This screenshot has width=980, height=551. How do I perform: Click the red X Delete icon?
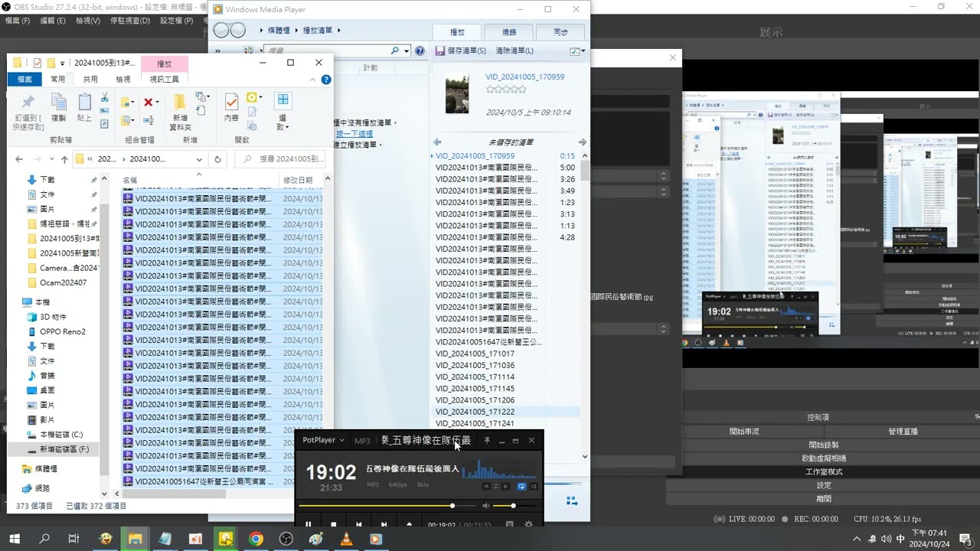(x=149, y=102)
